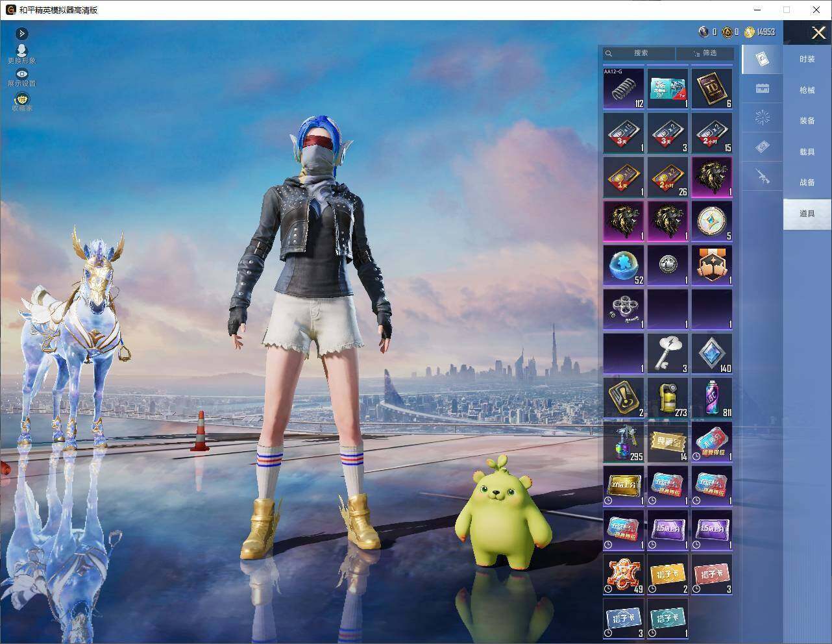Select the orange star badge with count 49

coord(624,574)
